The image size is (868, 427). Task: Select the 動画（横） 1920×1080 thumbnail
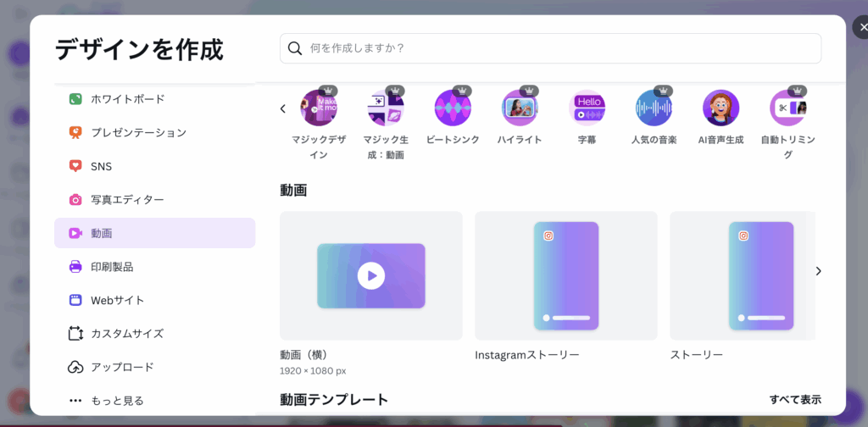click(371, 275)
